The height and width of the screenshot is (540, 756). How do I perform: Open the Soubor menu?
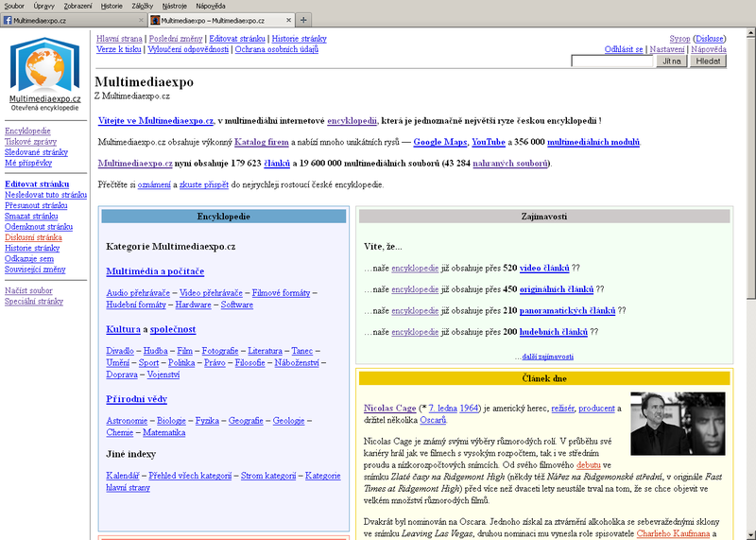pyautogui.click(x=14, y=7)
